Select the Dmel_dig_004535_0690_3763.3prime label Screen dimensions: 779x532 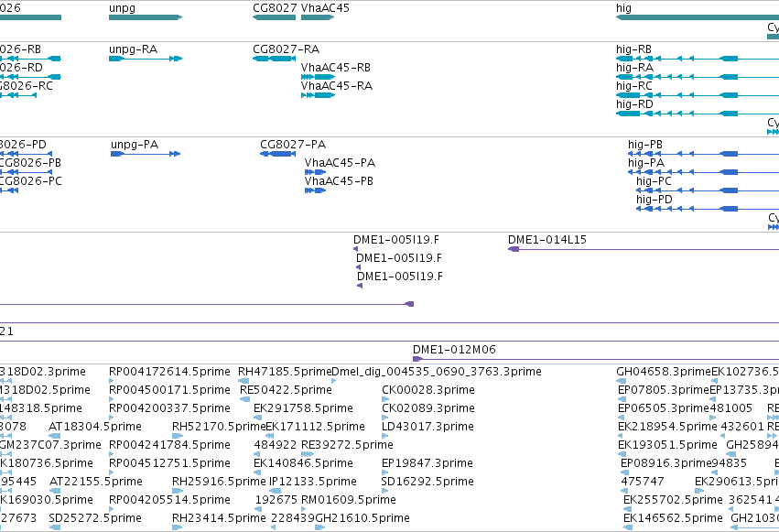tap(437, 372)
